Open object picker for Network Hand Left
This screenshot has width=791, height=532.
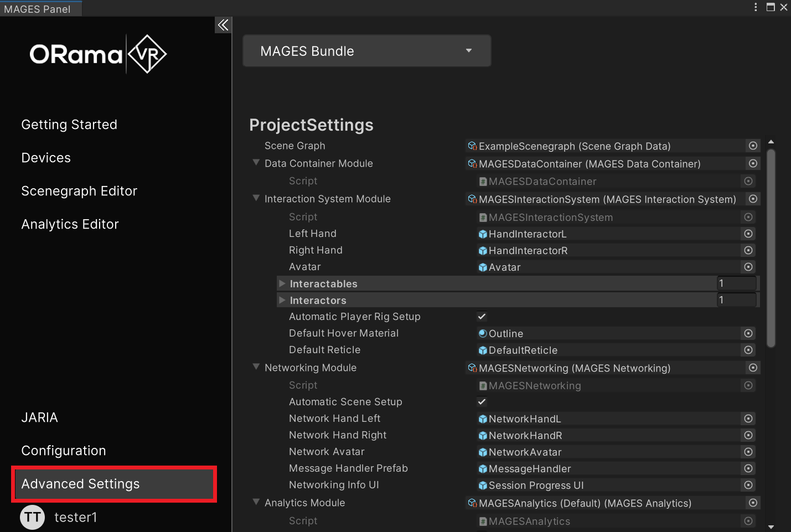(748, 419)
